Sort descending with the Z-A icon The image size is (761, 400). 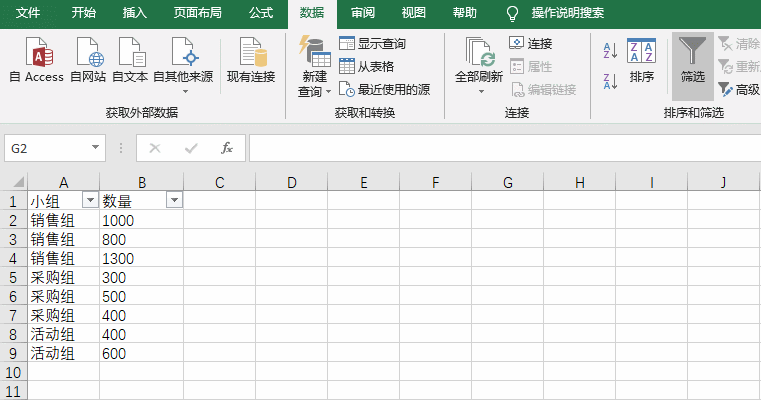coord(610,81)
